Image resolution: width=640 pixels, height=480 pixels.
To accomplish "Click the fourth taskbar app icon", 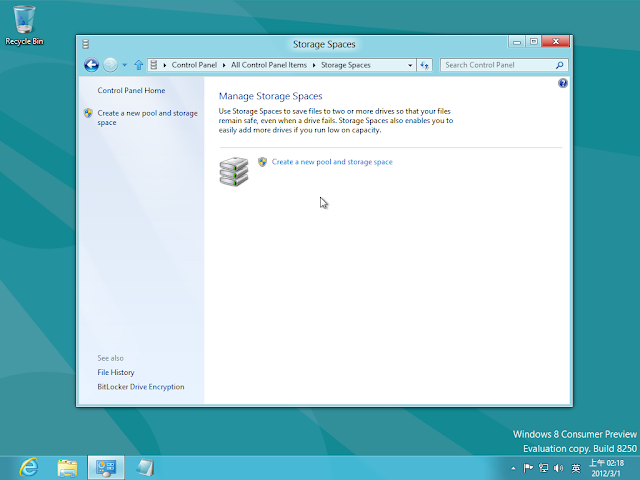I will 145,468.
